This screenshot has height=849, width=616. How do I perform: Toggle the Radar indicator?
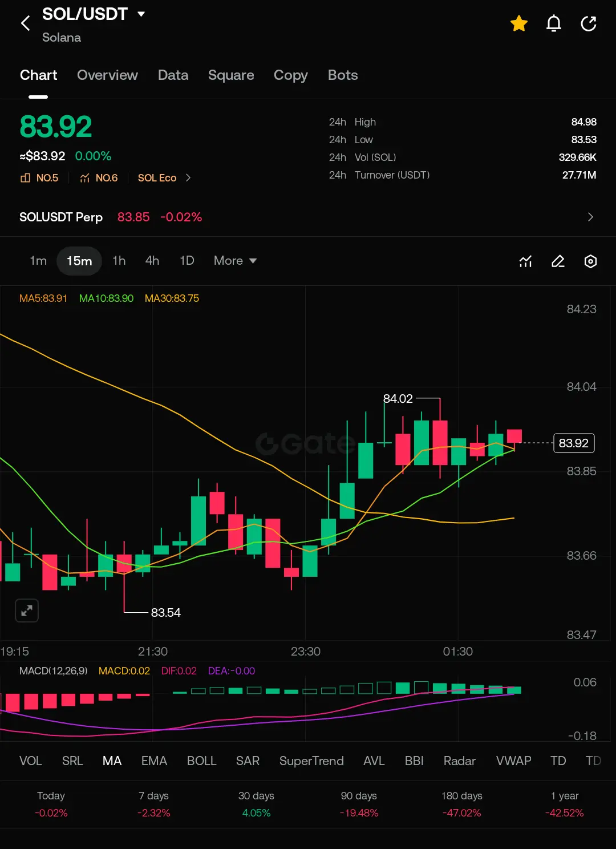(460, 761)
